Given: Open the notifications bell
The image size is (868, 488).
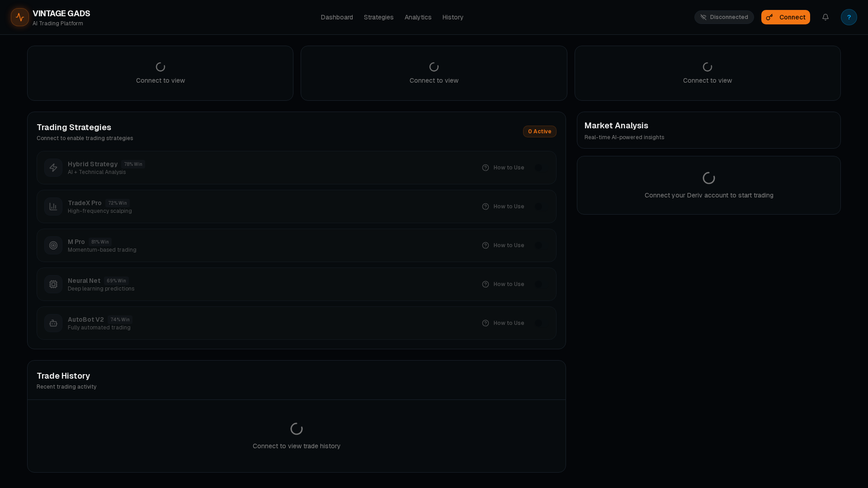Looking at the screenshot, I should click(x=826, y=17).
